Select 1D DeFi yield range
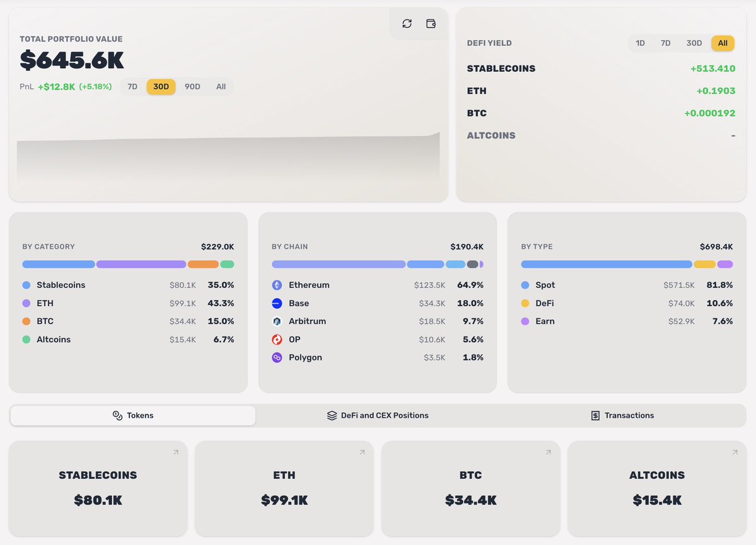The height and width of the screenshot is (545, 756). tap(640, 43)
